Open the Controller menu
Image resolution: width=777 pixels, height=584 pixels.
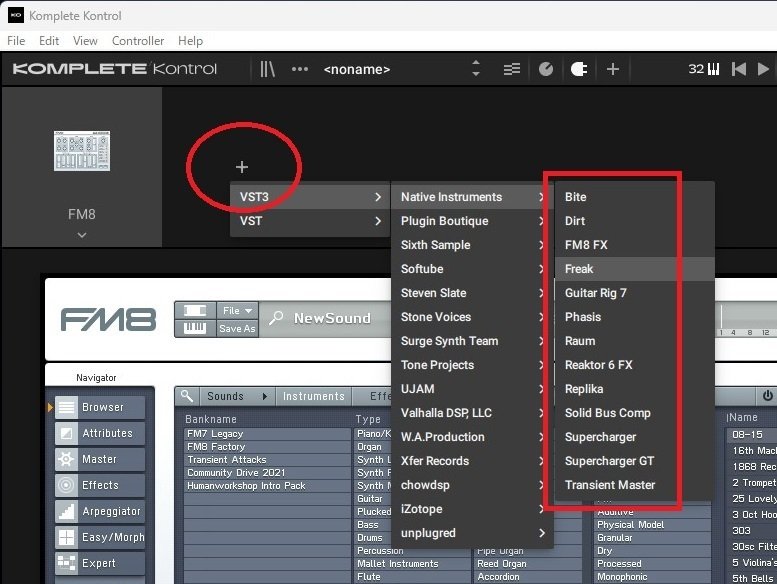pyautogui.click(x=138, y=41)
